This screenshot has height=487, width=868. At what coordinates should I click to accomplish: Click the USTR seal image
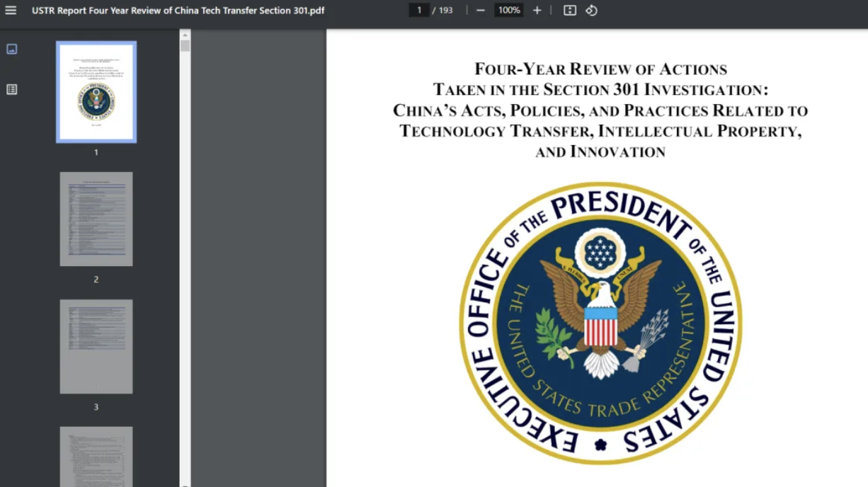(600, 323)
